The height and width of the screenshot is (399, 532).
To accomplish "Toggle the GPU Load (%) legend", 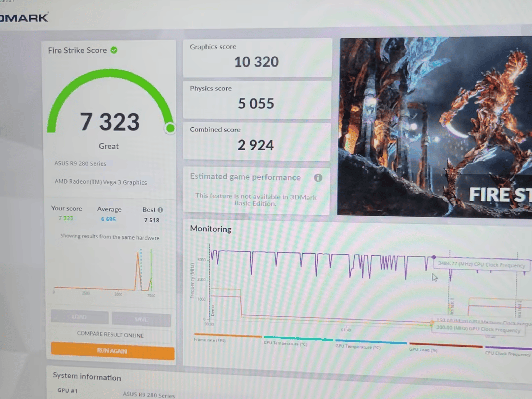I will pos(446,348).
